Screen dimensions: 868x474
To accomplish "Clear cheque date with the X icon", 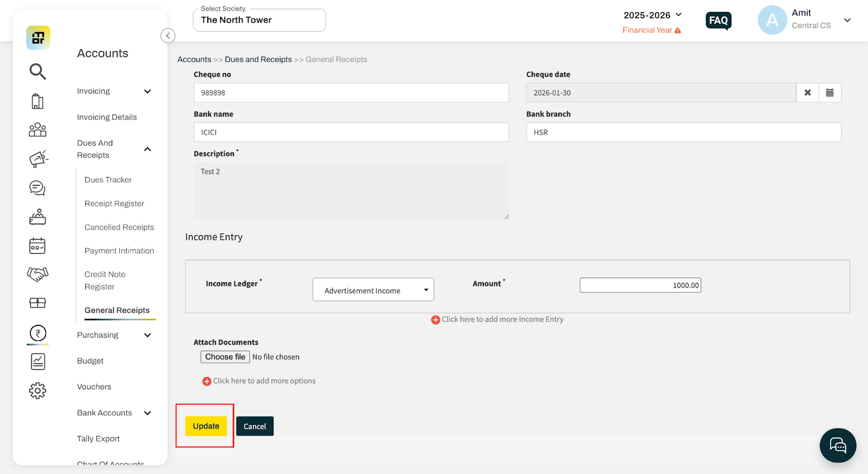I will pyautogui.click(x=807, y=93).
